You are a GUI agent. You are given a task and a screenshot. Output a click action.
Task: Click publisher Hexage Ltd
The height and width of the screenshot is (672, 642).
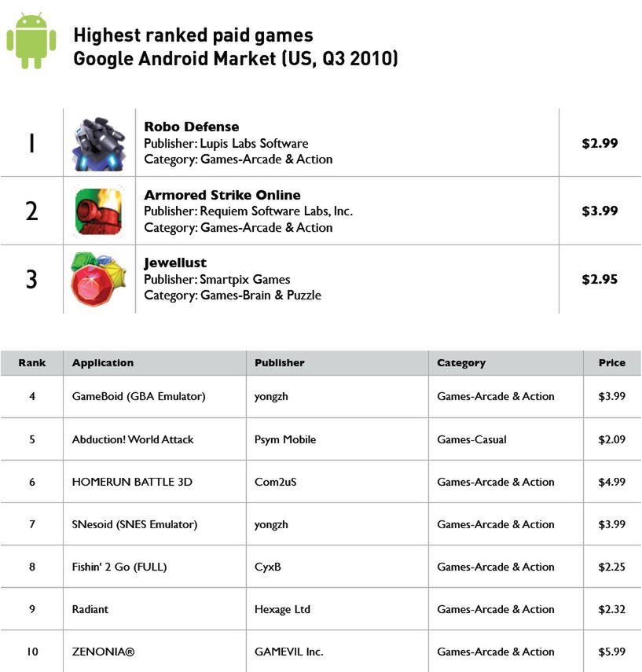click(283, 609)
